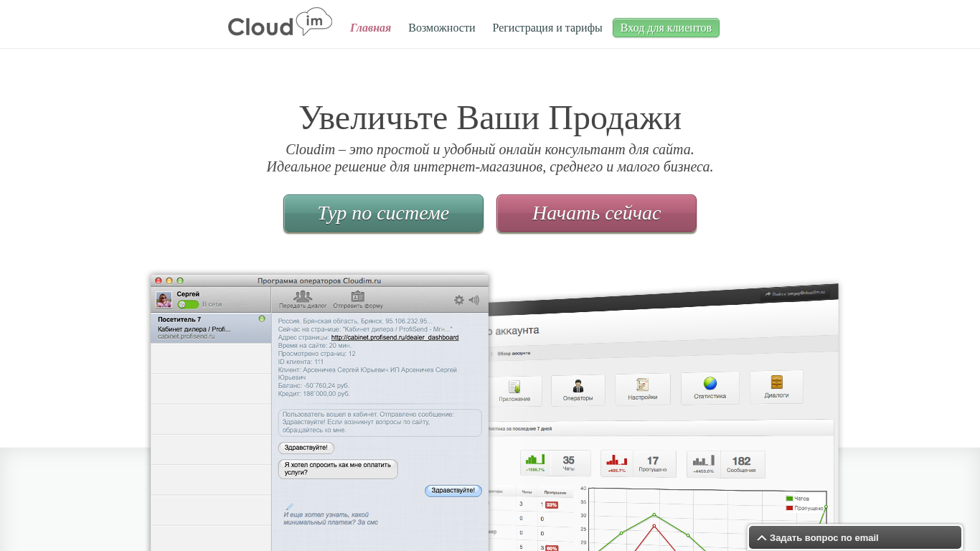Viewport: 980px width, 551px height.
Task: Click the red bar chart icon beside Пропущено
Action: tap(618, 460)
